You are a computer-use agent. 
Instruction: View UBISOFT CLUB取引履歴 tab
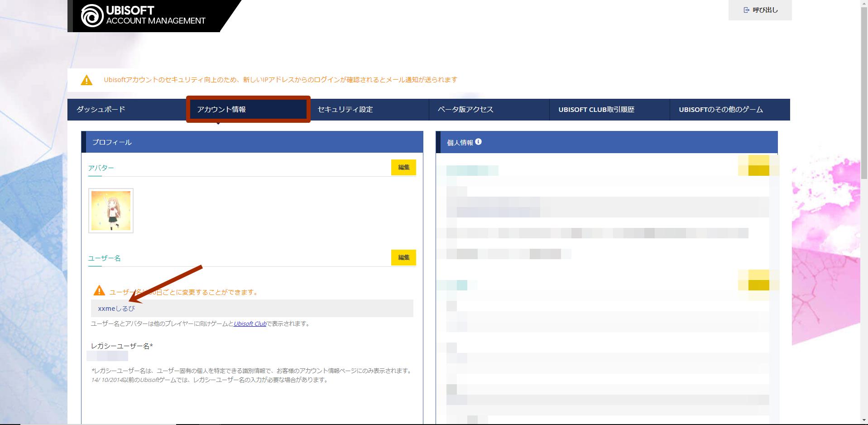tap(609, 110)
